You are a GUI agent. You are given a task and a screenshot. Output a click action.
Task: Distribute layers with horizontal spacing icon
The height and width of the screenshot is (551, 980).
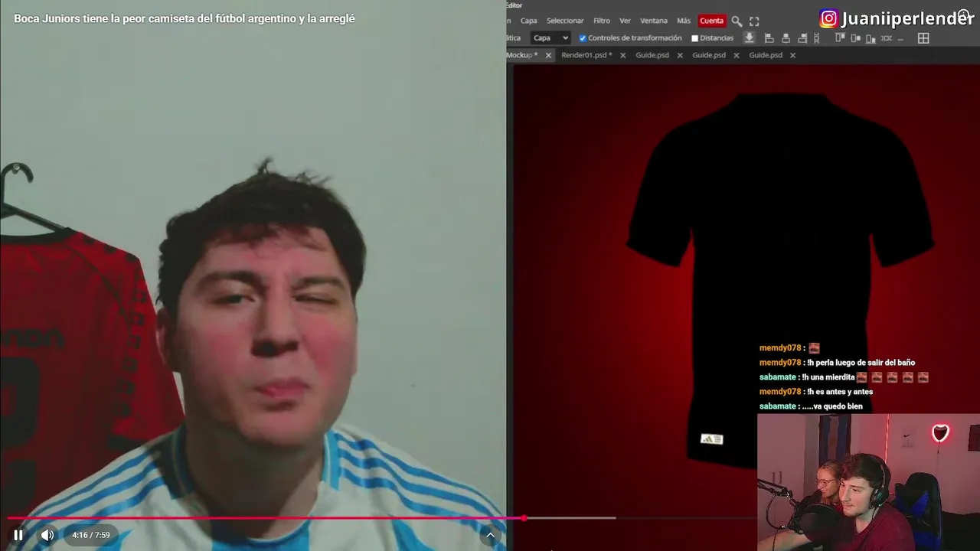point(887,38)
